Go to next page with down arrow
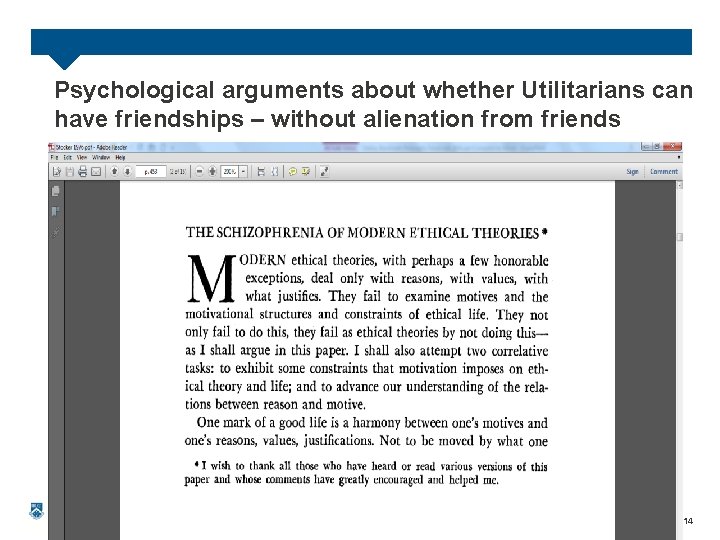This screenshot has height=540, width=720. [127, 171]
